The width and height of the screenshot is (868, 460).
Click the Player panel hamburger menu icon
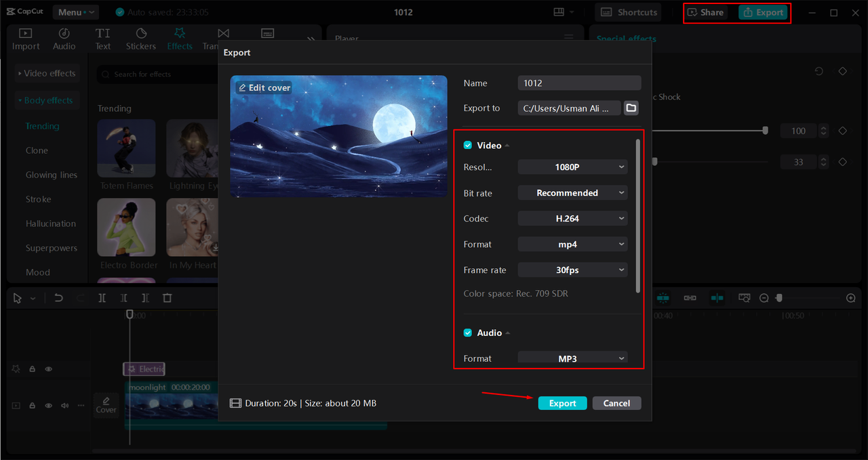[x=568, y=39]
